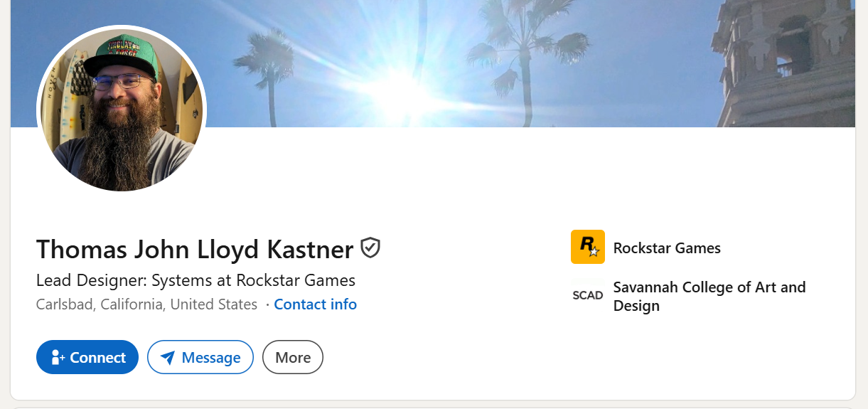Click the person-plus icon in Connect button

(58, 357)
